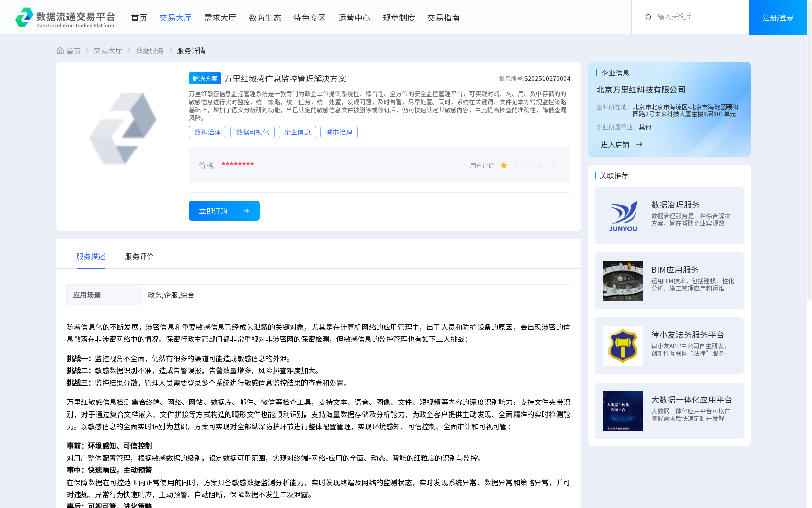The height and width of the screenshot is (508, 812).
Task: Select the fifth rating star
Action: pos(553,165)
